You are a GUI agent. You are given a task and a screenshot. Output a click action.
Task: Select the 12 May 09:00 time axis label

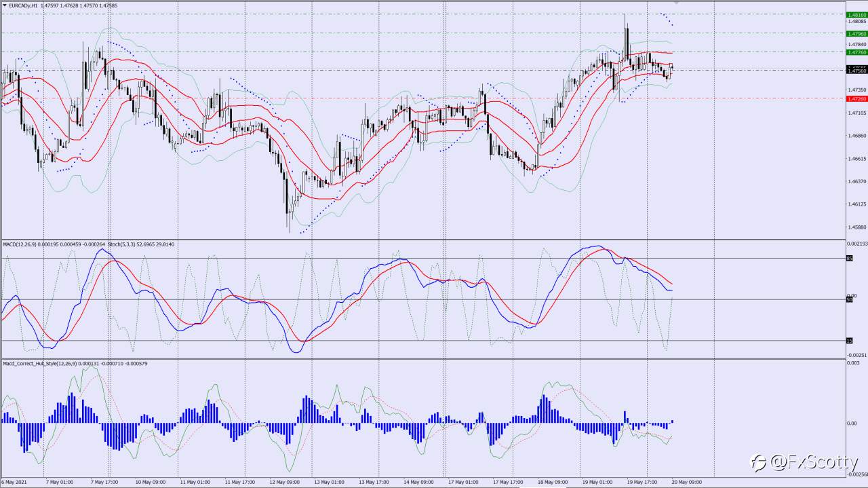pyautogui.click(x=284, y=483)
